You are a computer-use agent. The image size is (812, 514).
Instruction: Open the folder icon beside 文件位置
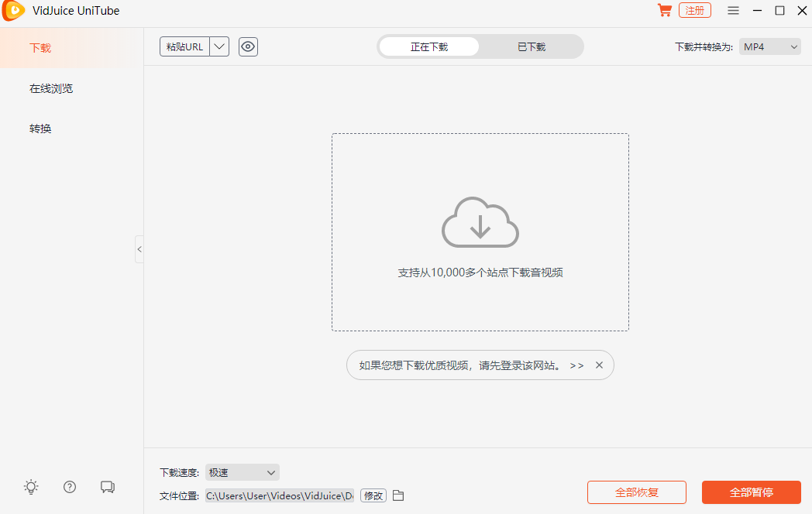pyautogui.click(x=398, y=495)
